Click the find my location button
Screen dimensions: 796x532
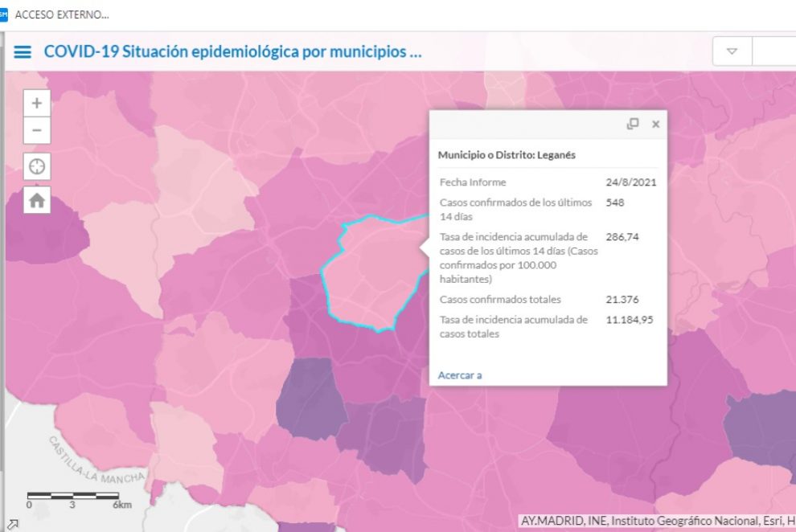coord(37,166)
